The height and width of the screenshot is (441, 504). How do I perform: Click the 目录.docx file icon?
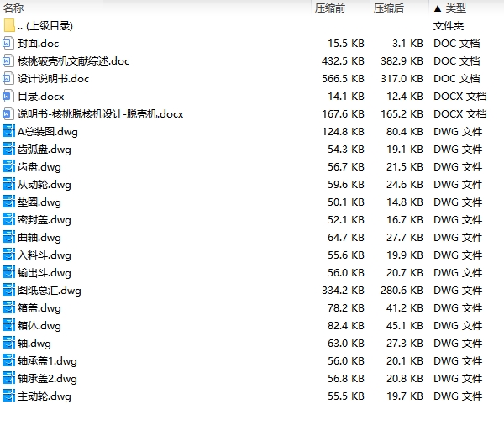click(8, 96)
